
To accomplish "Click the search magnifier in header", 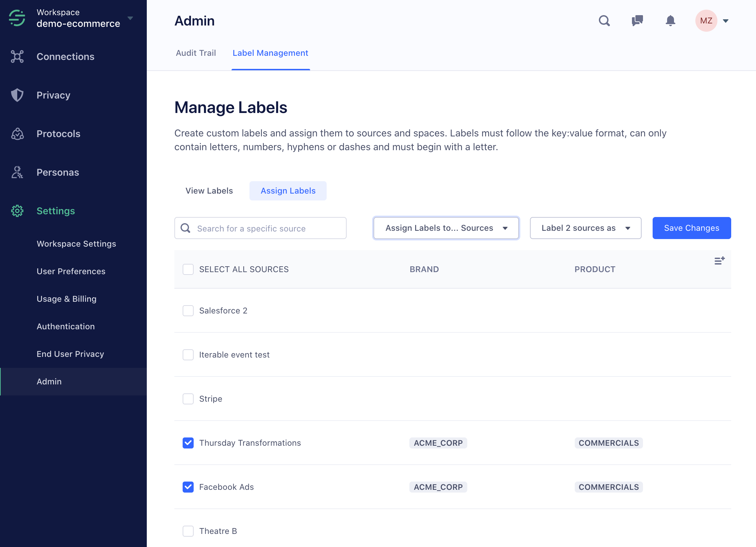I will pyautogui.click(x=604, y=21).
